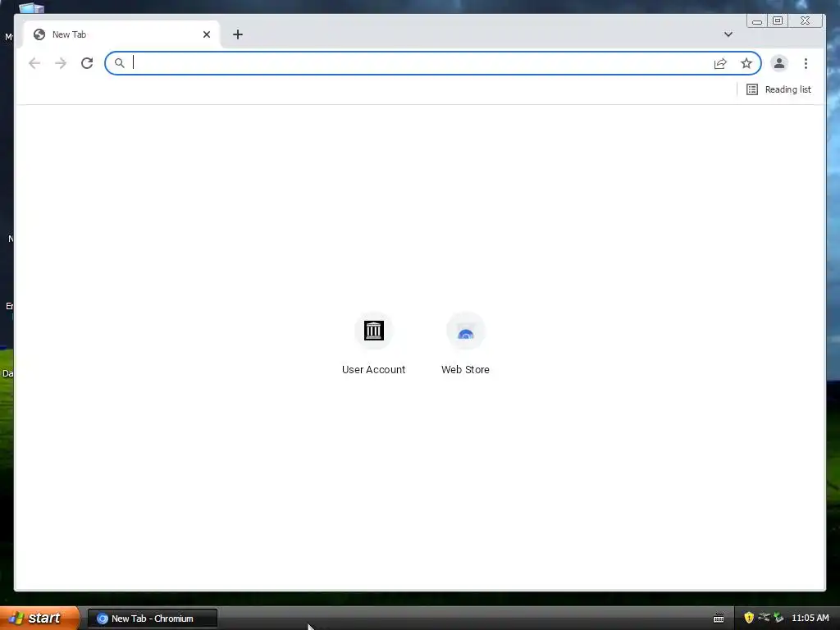Click New Tab - Chromium taskbar button

tap(152, 619)
